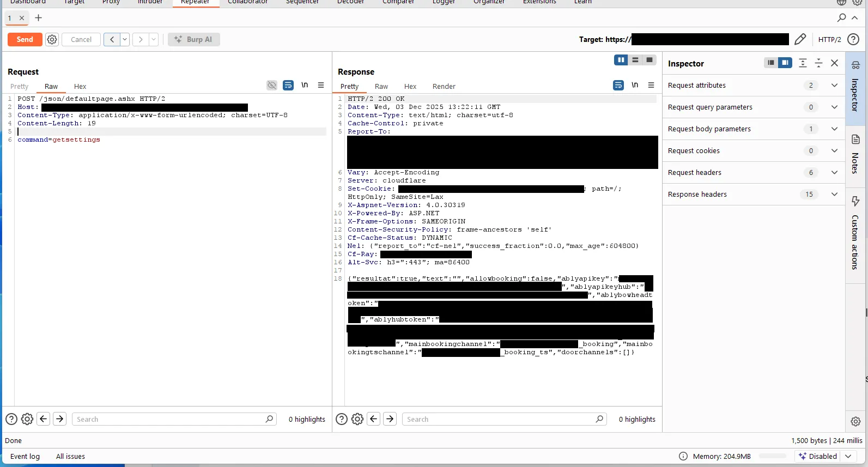This screenshot has width=868, height=467.
Task: Click the HTTP/2 protocol label
Action: point(829,39)
